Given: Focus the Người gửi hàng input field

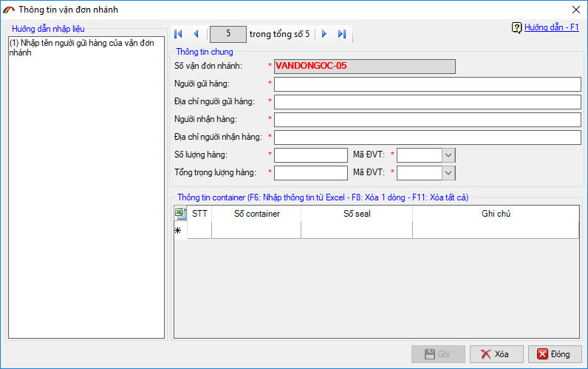Looking at the screenshot, I should [x=427, y=84].
